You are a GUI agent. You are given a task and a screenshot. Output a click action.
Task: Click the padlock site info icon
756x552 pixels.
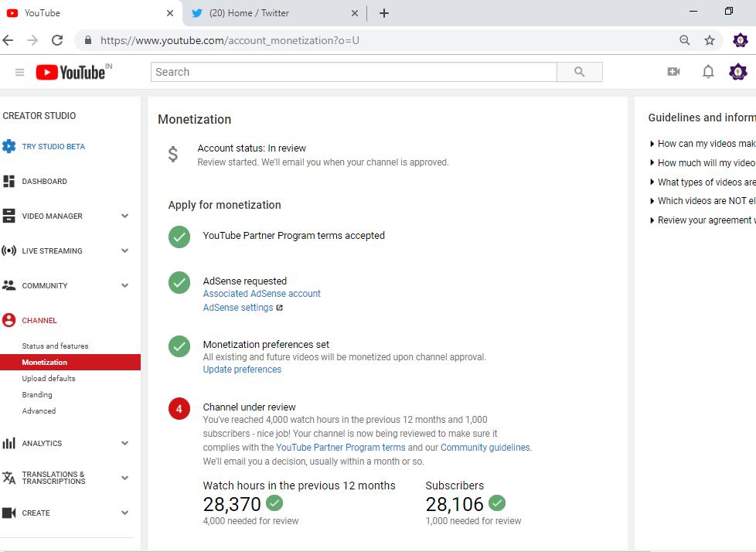click(x=88, y=40)
